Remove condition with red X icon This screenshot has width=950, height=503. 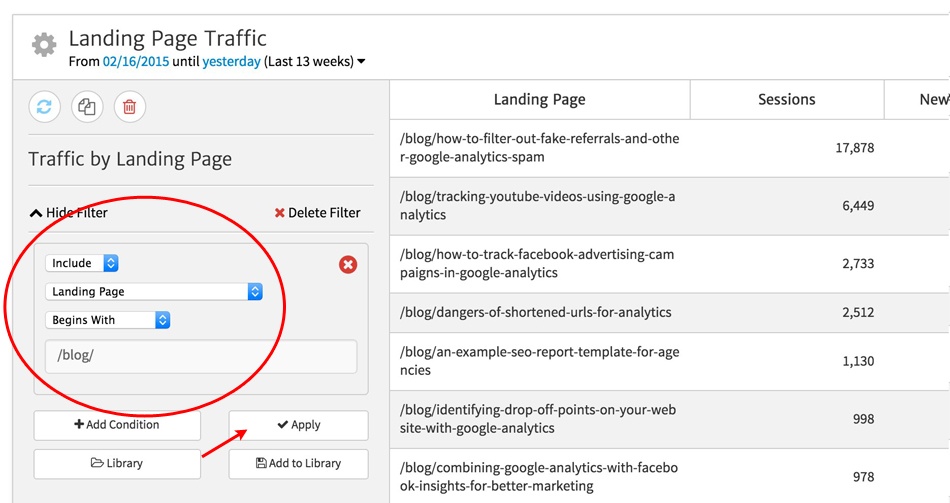pos(348,264)
